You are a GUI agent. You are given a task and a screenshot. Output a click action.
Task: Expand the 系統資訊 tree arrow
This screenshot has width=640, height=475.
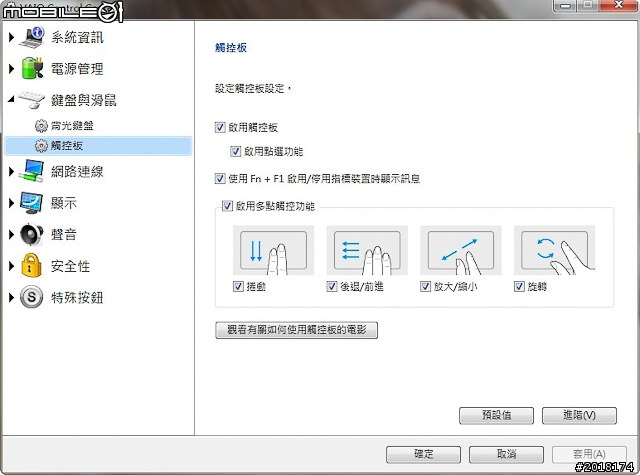(11, 38)
